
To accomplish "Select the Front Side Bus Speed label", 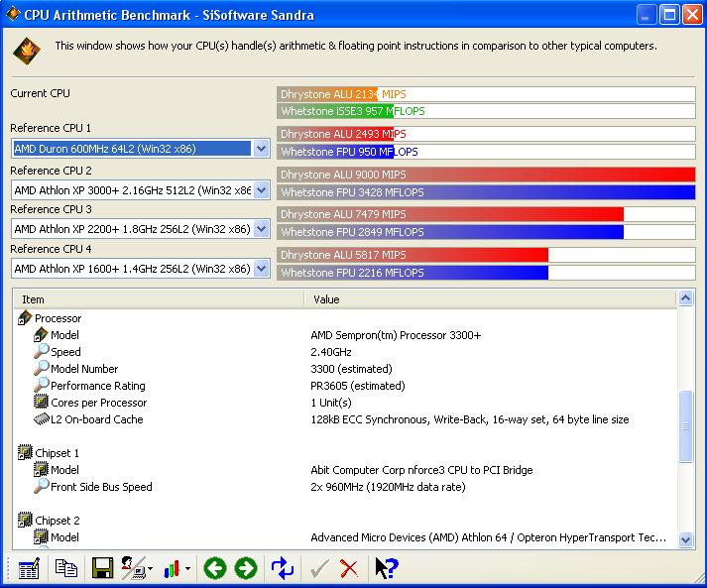I will pos(101,487).
